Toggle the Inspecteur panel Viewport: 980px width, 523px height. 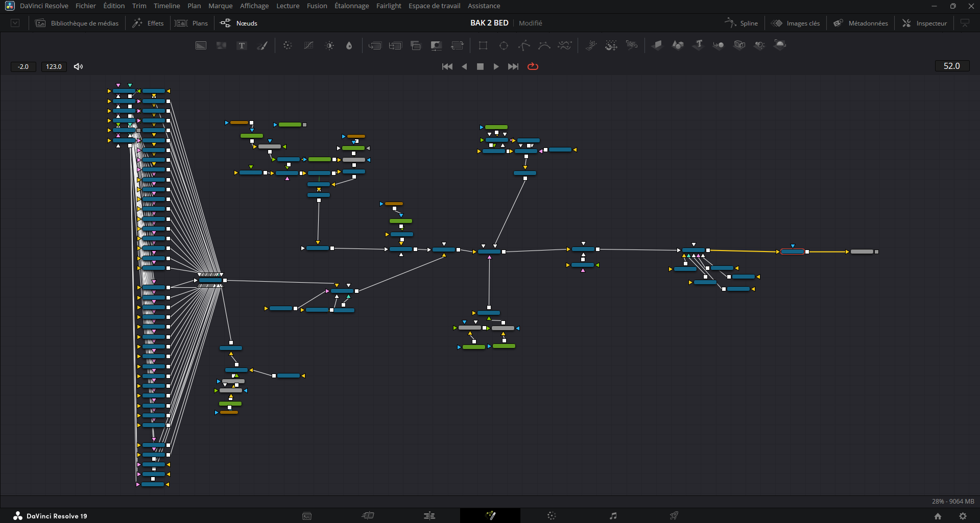pyautogui.click(x=925, y=23)
